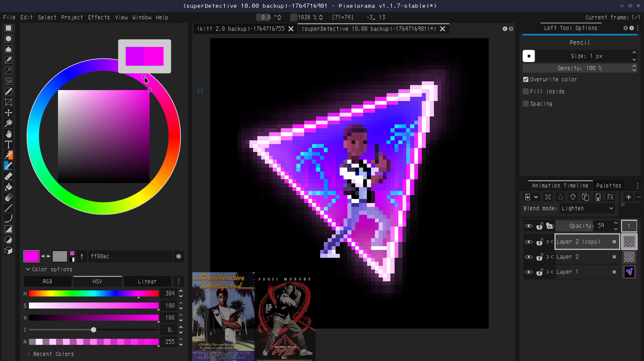
Task: Move the current layer down
Action: (x=573, y=197)
